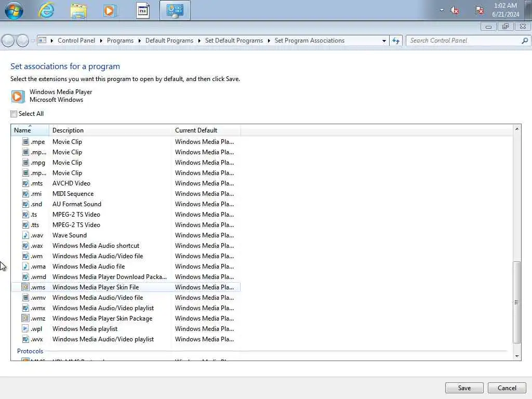Screen dimensions: 532x399
Task: Select the .wpl playlist icon
Action: coord(25,329)
